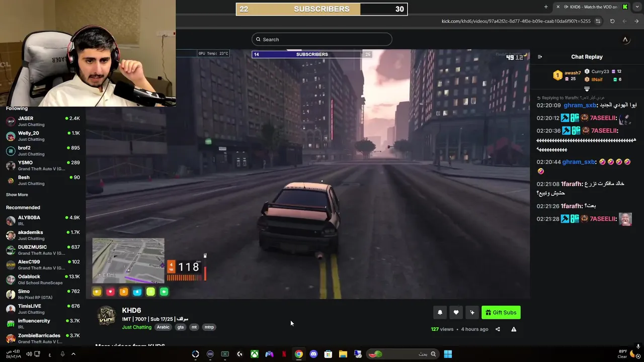This screenshot has height=362, width=644.
Task: Open ZombieBarricades in Recommended channels
Action: click(43, 338)
